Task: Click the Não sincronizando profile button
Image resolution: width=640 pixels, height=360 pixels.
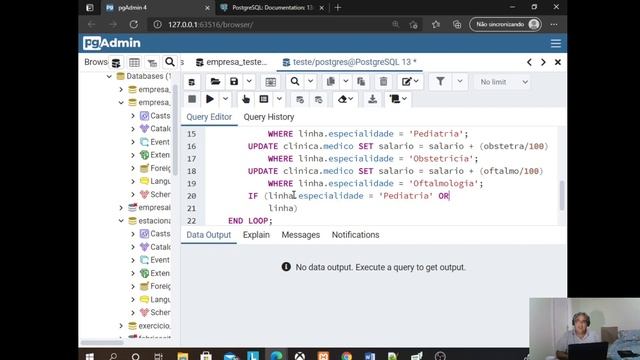Action: [x=505, y=24]
